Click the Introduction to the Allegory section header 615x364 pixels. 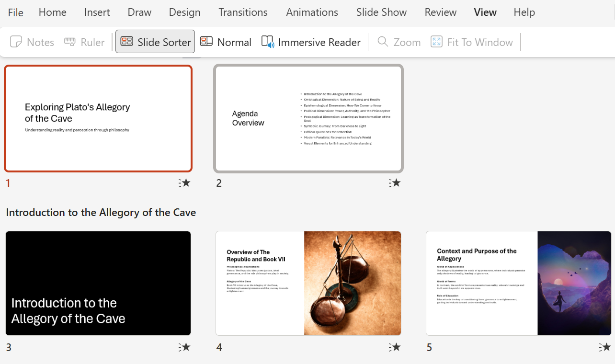101,212
